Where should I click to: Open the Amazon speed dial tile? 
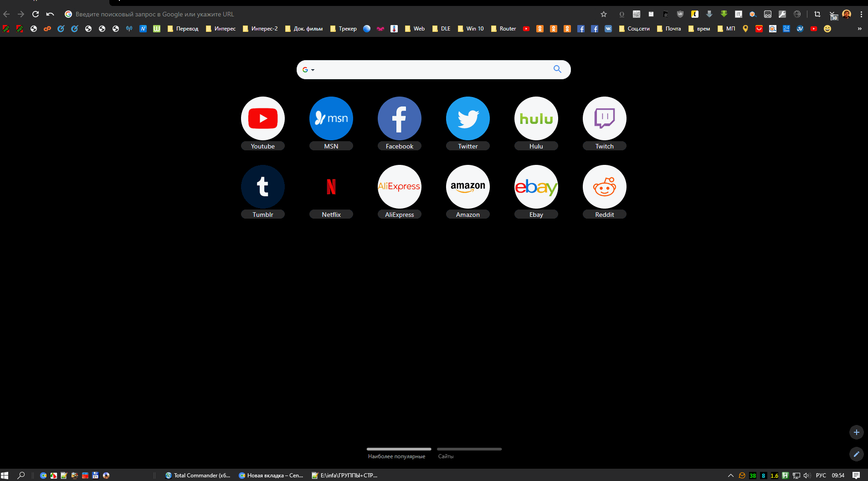point(468,187)
